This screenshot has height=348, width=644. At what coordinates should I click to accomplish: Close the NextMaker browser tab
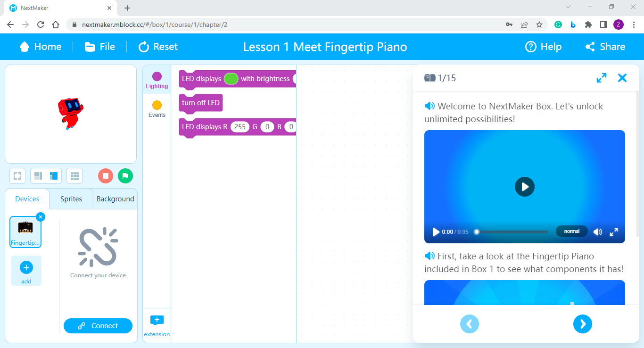[110, 8]
